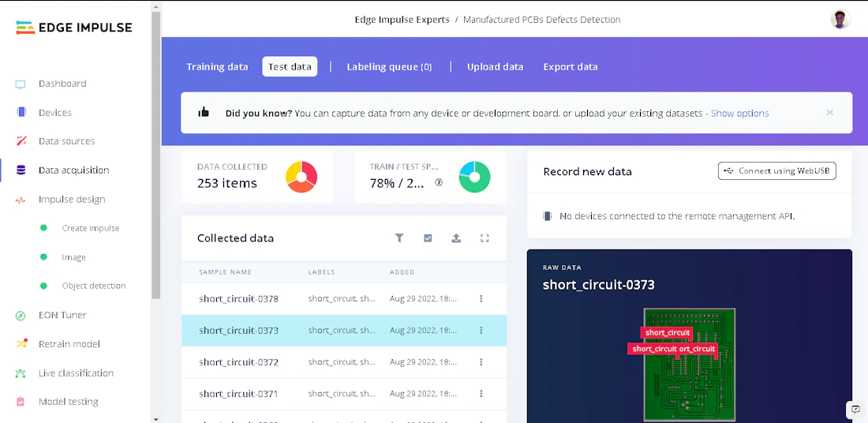Select sample row short_circuit-0372

pyautogui.click(x=344, y=362)
